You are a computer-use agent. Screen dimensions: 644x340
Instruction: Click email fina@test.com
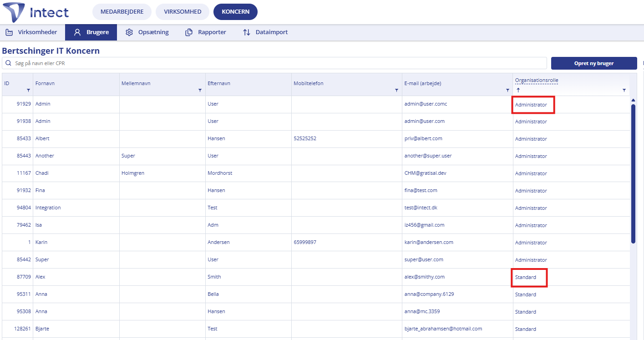(x=421, y=190)
